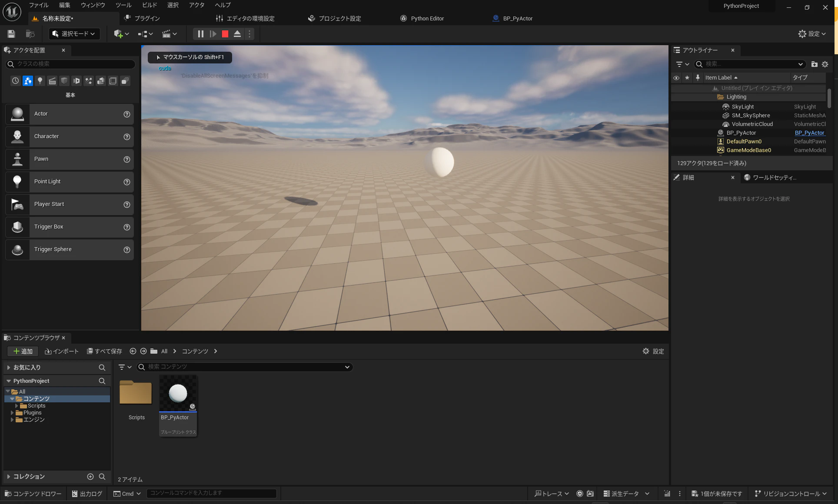The width and height of the screenshot is (838, 504).
Task: Expand the Scripts folder tree node
Action: (x=17, y=406)
